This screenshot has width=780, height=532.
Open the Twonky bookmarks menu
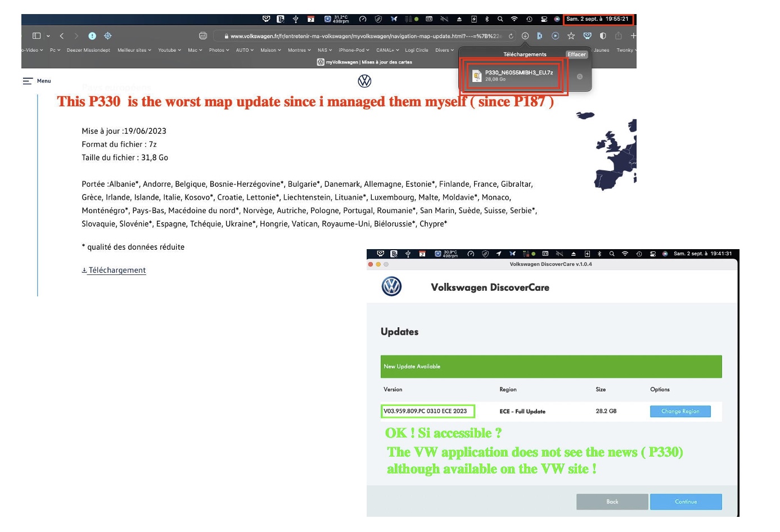(x=626, y=50)
